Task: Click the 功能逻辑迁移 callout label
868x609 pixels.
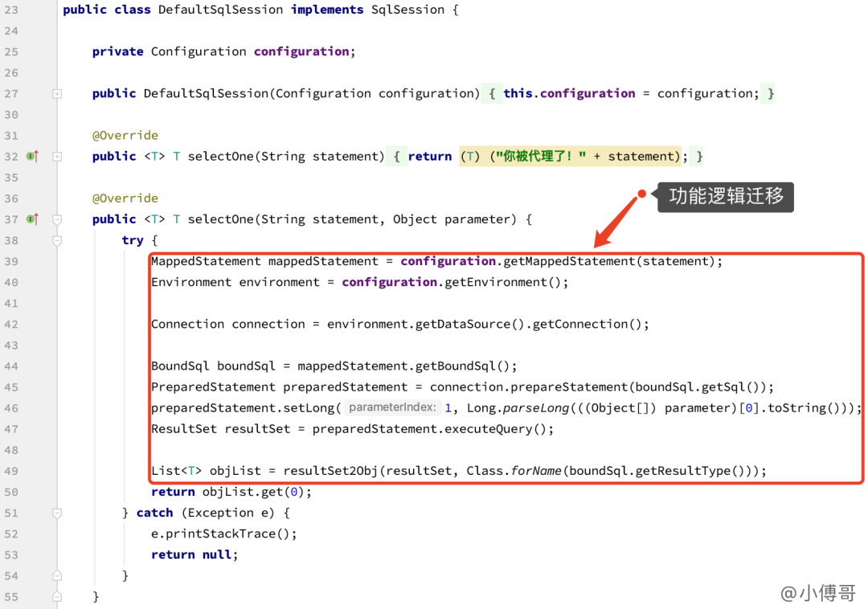Action: pos(724,197)
